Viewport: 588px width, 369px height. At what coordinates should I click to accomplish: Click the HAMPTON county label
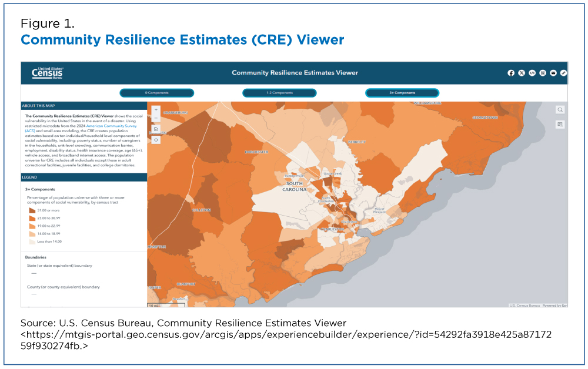(x=157, y=247)
